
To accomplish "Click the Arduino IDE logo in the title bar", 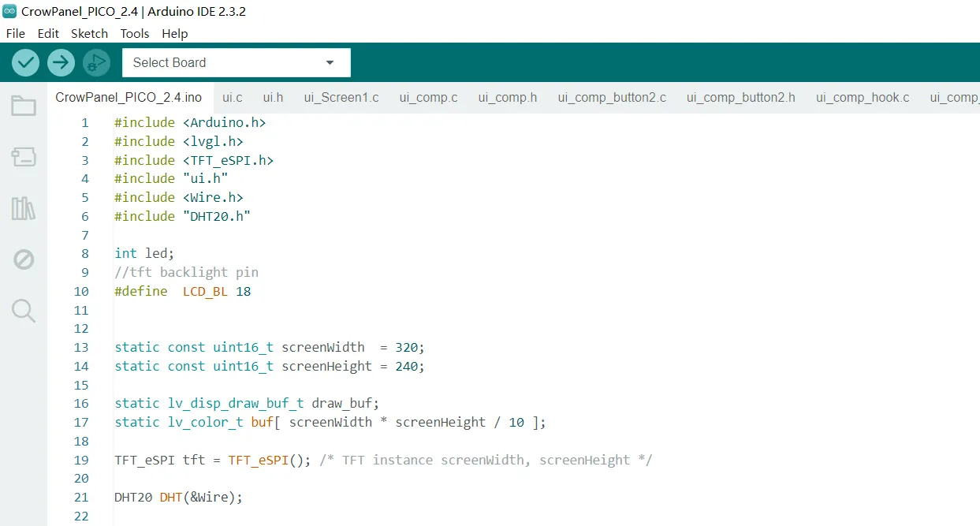I will pyautogui.click(x=9, y=11).
